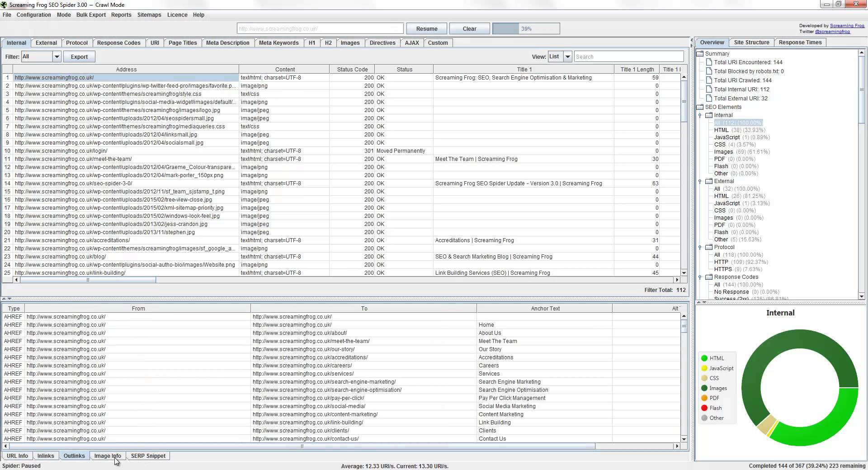Click the Total URI Crawled document icon

click(709, 80)
